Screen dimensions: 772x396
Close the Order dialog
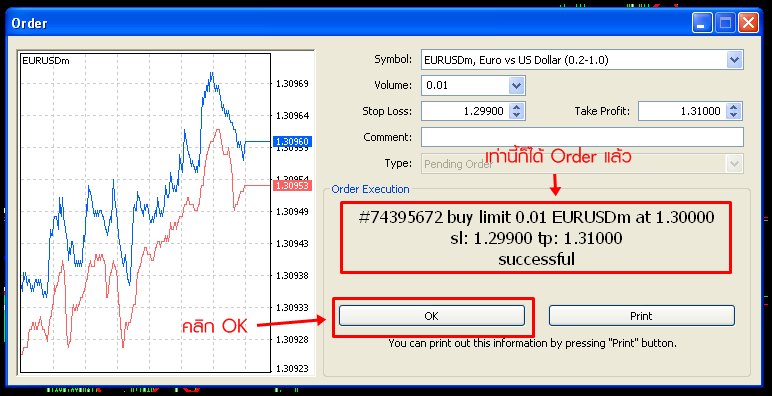748,23
